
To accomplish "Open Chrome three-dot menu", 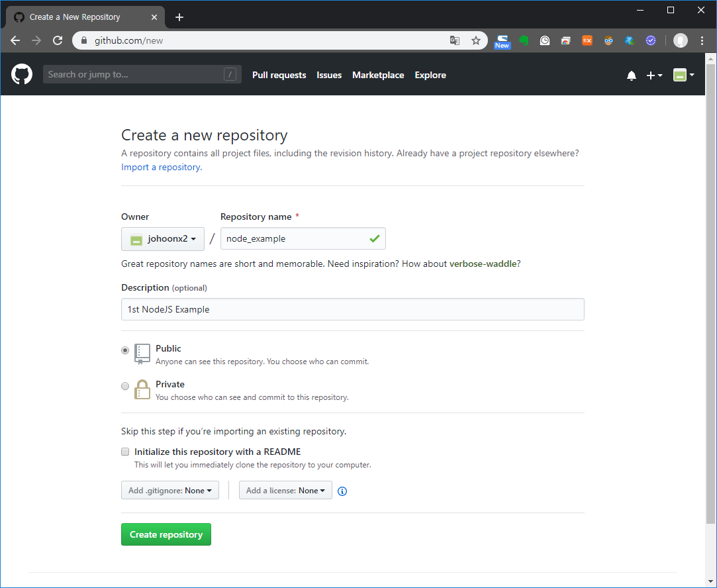I will (702, 40).
